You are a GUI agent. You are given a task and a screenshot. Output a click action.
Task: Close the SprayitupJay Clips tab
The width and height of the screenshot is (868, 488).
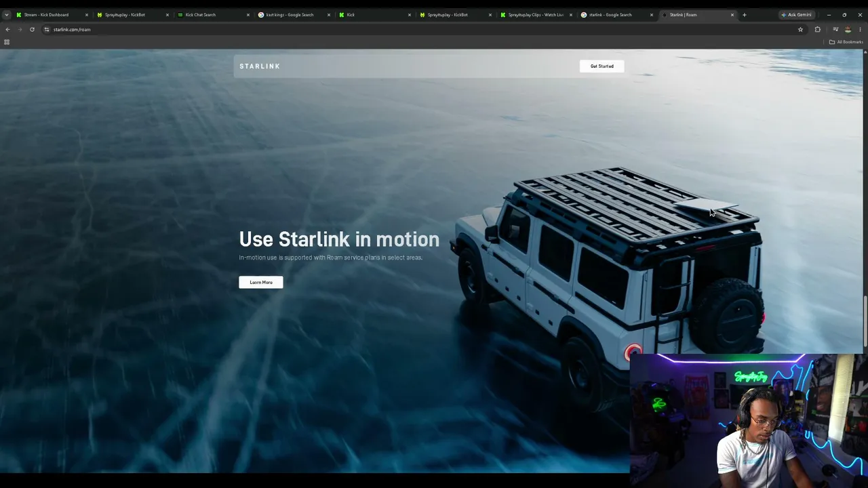570,15
